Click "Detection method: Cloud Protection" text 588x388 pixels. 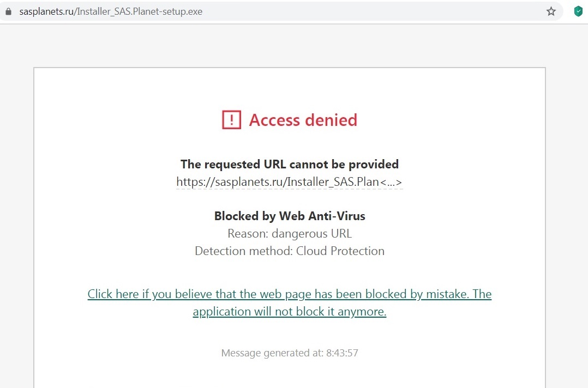pos(290,251)
